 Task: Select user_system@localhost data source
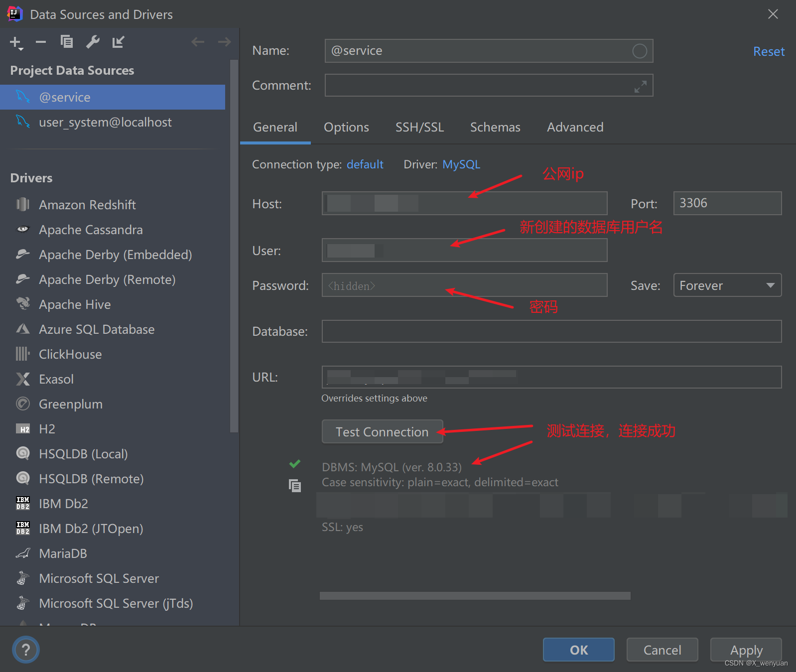click(x=113, y=122)
